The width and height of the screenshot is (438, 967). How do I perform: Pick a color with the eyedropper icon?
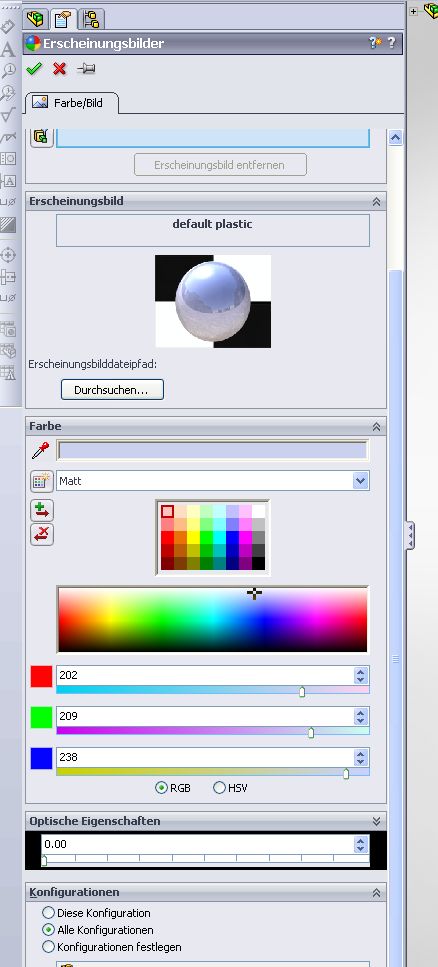point(40,450)
